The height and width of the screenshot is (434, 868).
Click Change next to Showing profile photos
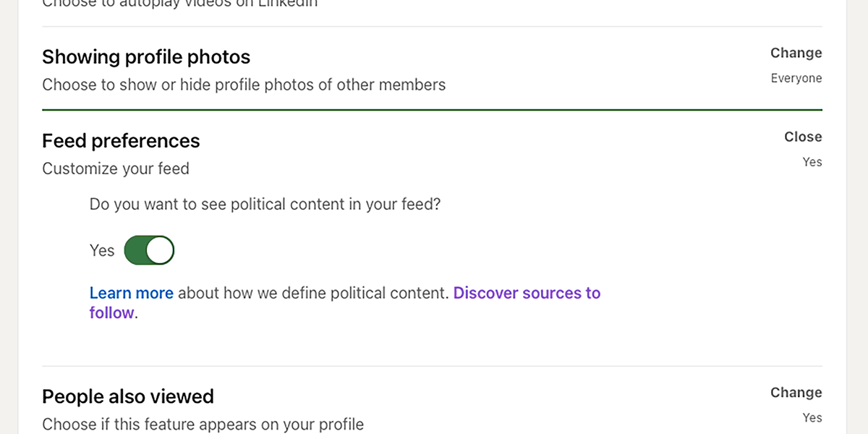click(x=796, y=53)
